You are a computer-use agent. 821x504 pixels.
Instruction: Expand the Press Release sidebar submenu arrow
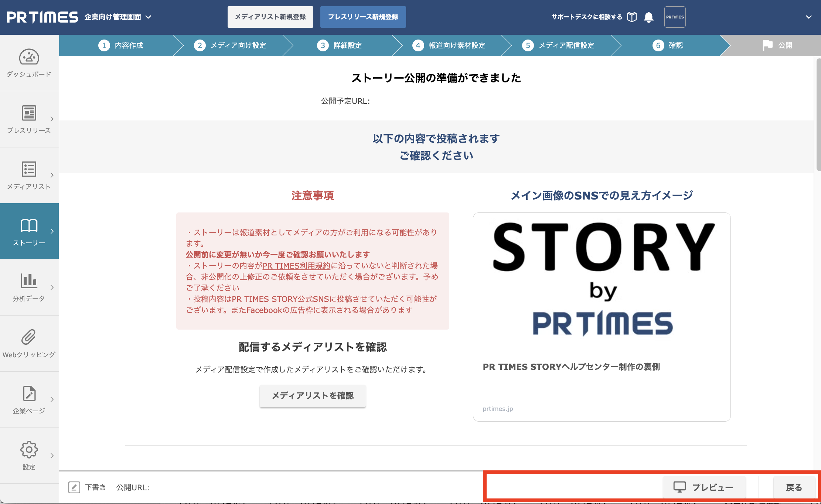[52, 119]
